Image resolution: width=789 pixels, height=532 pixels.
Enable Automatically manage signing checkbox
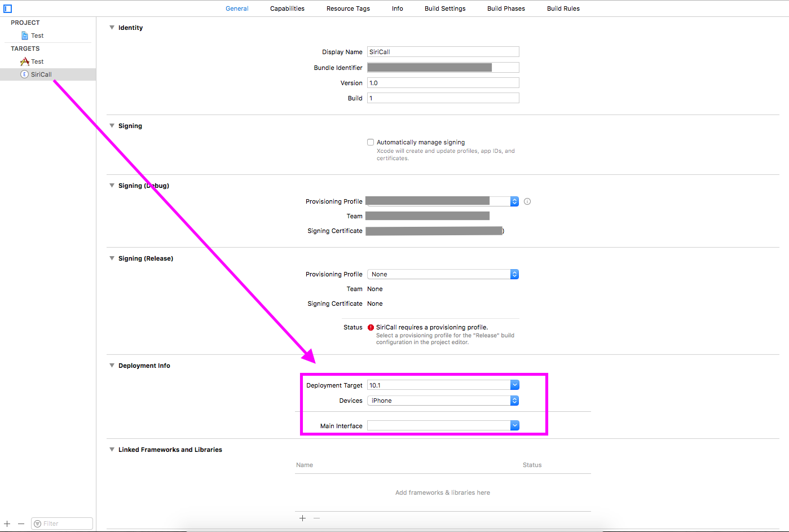371,142
